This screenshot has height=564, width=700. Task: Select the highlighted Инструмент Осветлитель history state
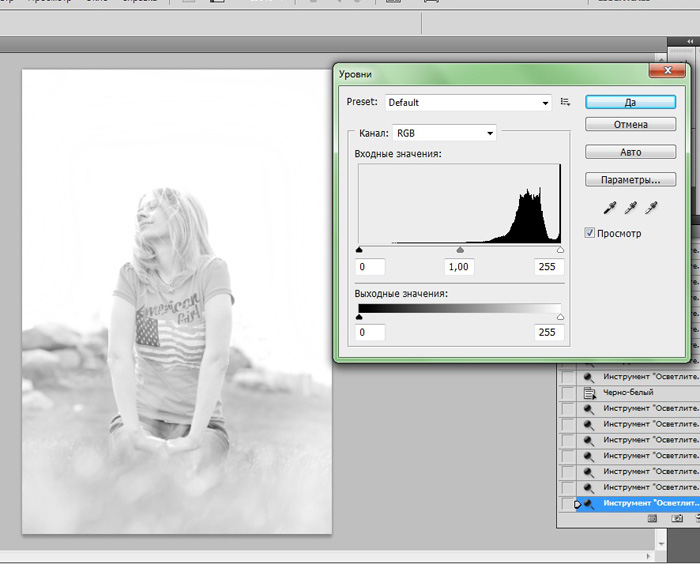(x=638, y=503)
